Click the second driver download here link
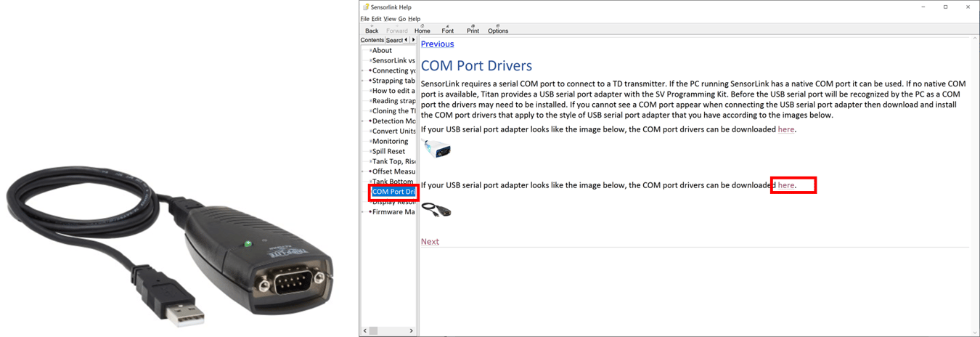This screenshot has width=980, height=337. [786, 185]
